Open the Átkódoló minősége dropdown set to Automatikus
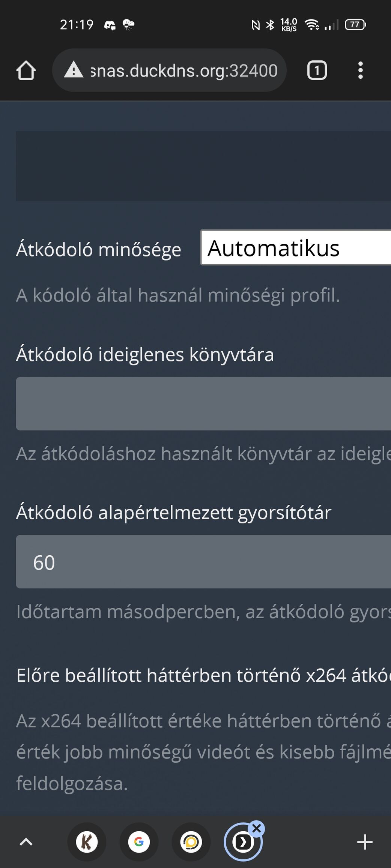The width and height of the screenshot is (391, 868). pyautogui.click(x=296, y=248)
